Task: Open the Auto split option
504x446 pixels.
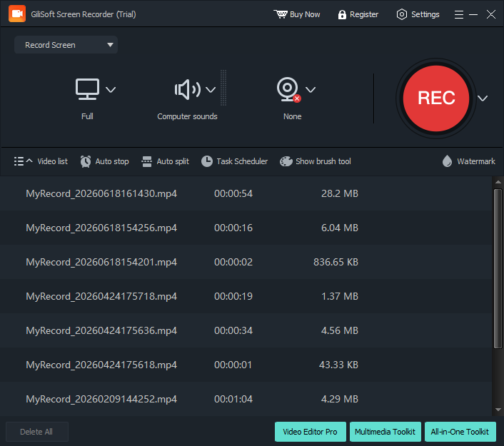Action: point(173,161)
